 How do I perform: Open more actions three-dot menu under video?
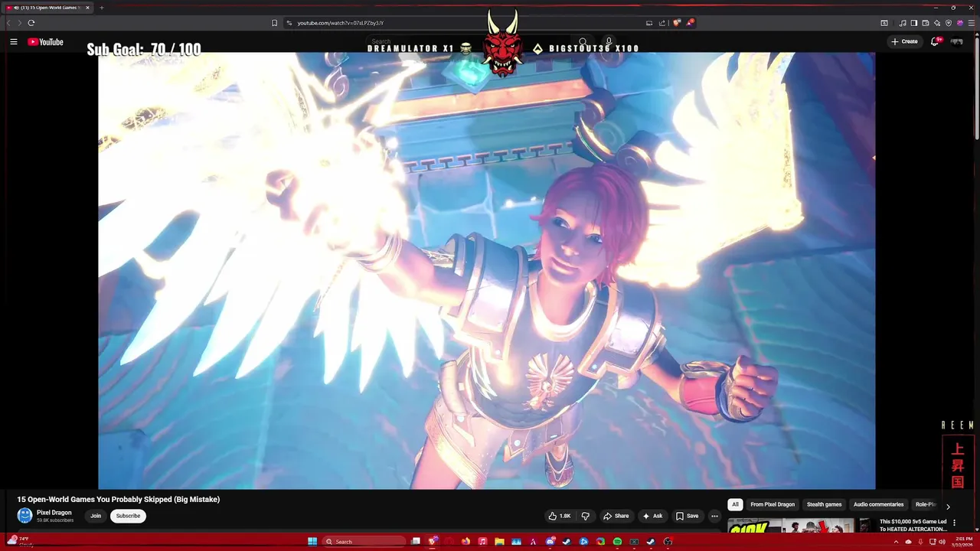(x=714, y=516)
